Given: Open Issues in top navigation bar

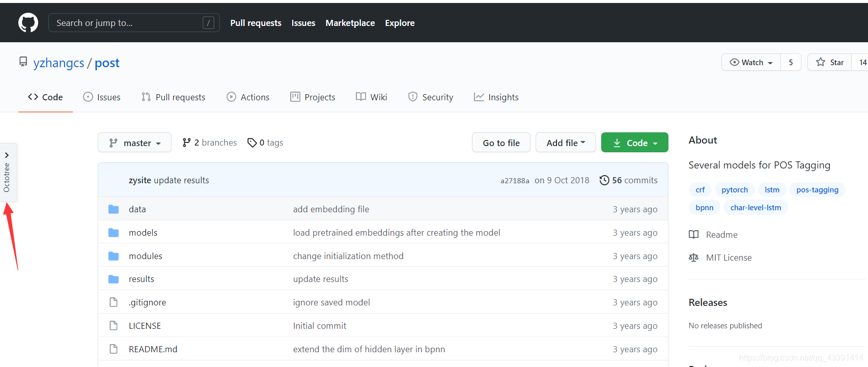Looking at the screenshot, I should coord(303,23).
